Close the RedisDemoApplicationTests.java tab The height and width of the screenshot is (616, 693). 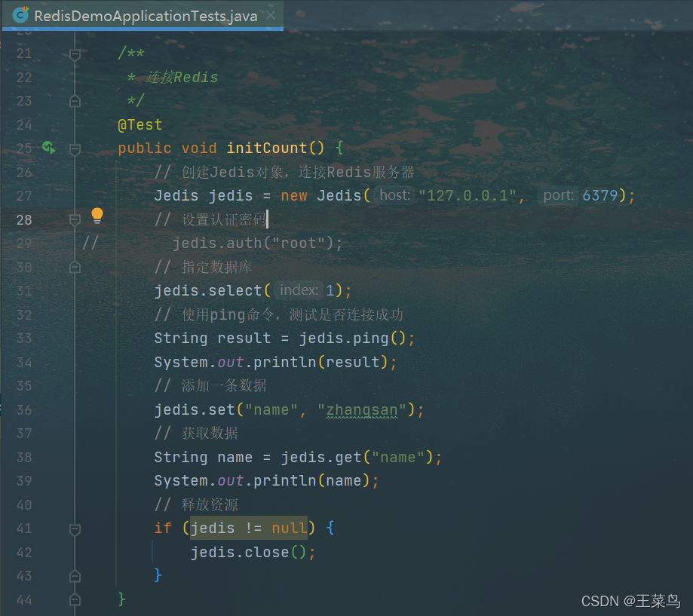click(271, 16)
